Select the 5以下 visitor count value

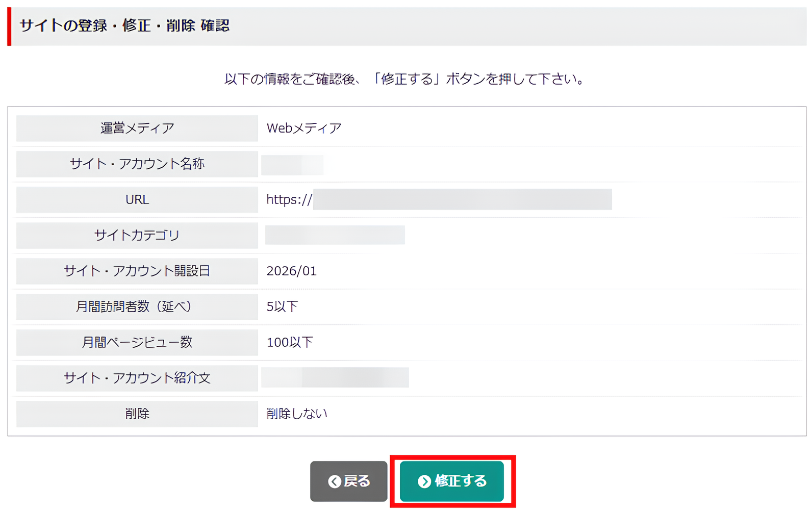(282, 306)
